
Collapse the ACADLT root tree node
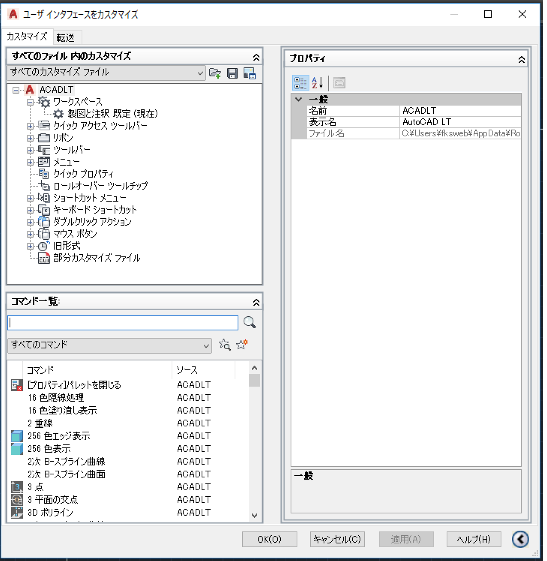(16, 90)
